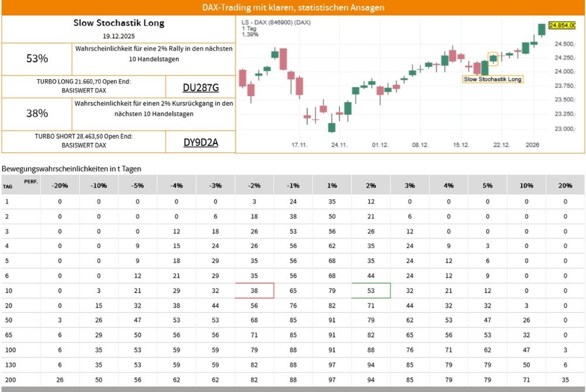586x392 pixels.
Task: Click the Slow Stochastik Long chart annotation
Action: click(492, 79)
